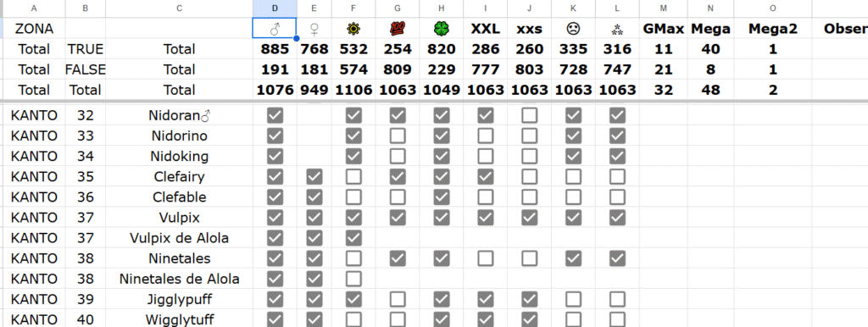Screen dimensions: 868x327
Task: Check Jigglypuff 100 emoji checkbox
Action: pos(398,299)
